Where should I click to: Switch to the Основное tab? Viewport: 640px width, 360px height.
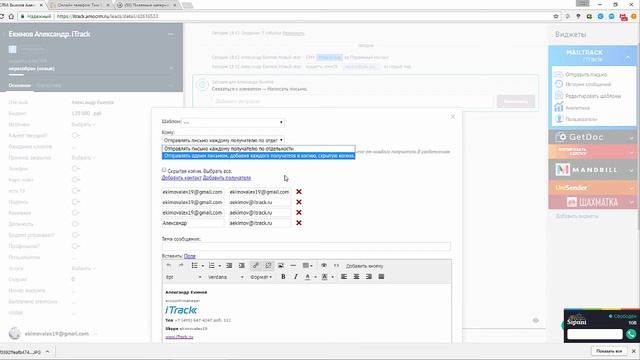[x=20, y=85]
